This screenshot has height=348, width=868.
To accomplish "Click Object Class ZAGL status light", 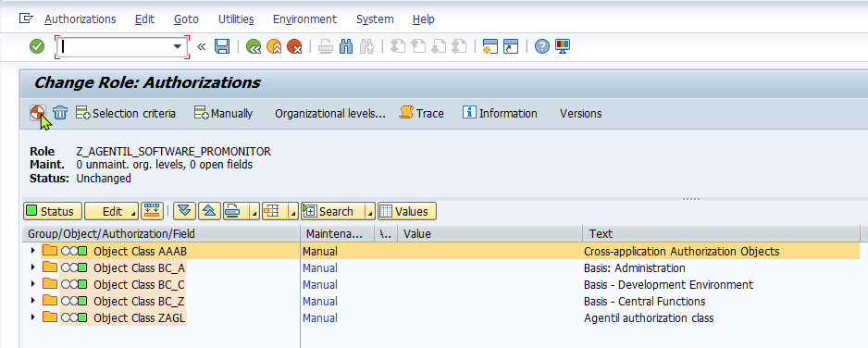I will pos(74,318).
